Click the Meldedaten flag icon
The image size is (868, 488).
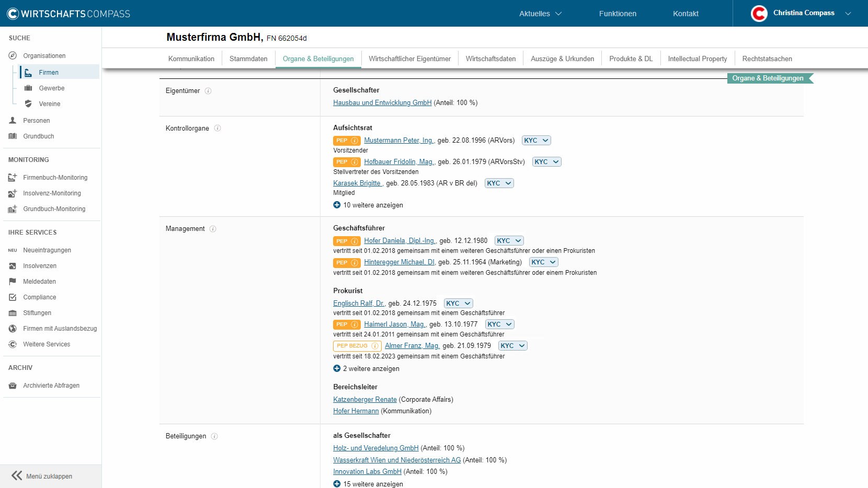click(13, 281)
